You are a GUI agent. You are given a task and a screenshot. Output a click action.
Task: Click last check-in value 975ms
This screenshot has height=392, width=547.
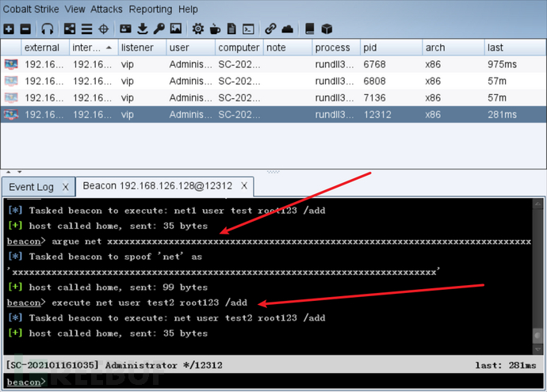point(502,64)
